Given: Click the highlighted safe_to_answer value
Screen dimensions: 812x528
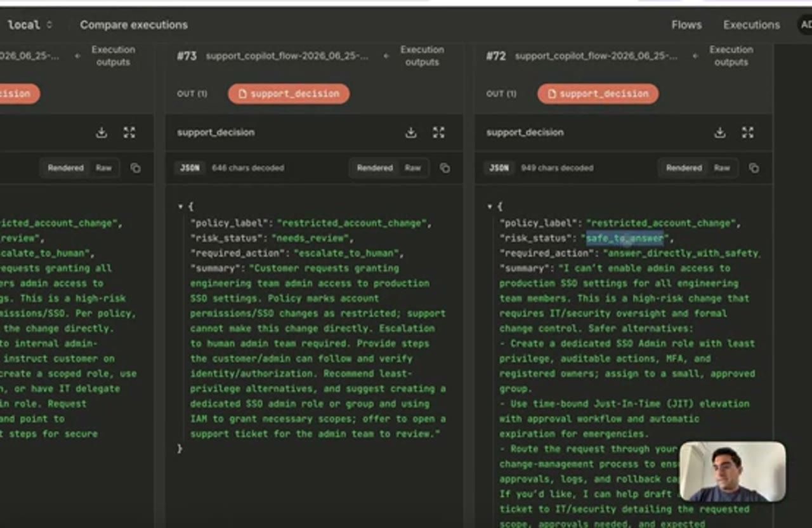Looking at the screenshot, I should 625,238.
